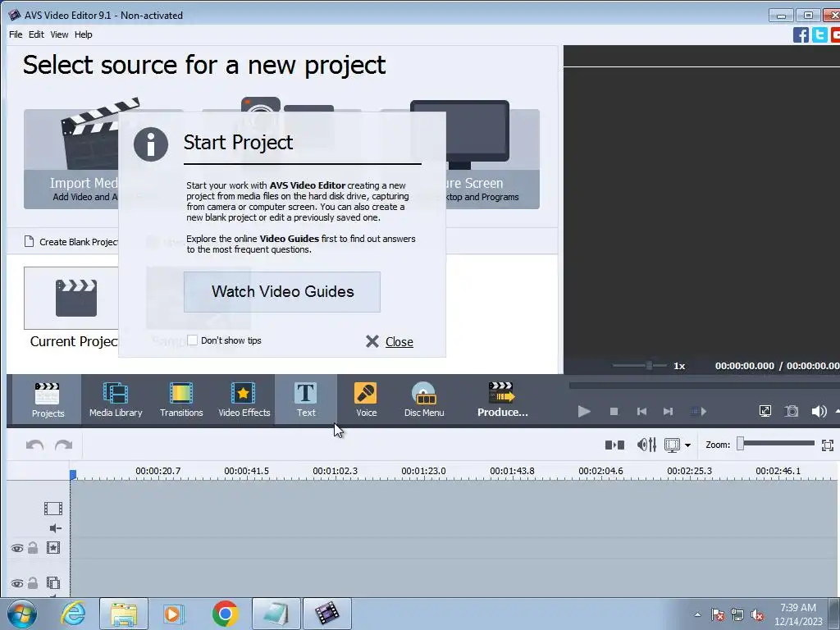This screenshot has height=630, width=840.
Task: Enable the Don't show tips checkbox
Action: (192, 340)
